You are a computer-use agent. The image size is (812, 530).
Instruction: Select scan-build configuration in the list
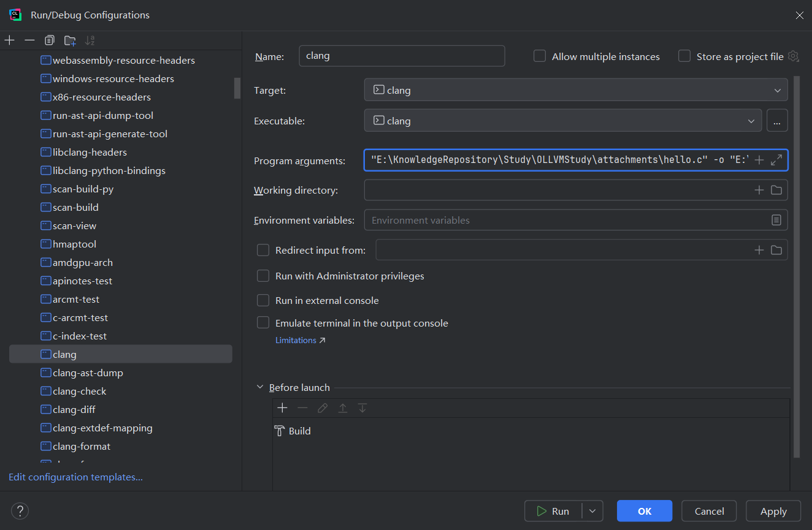tap(75, 207)
